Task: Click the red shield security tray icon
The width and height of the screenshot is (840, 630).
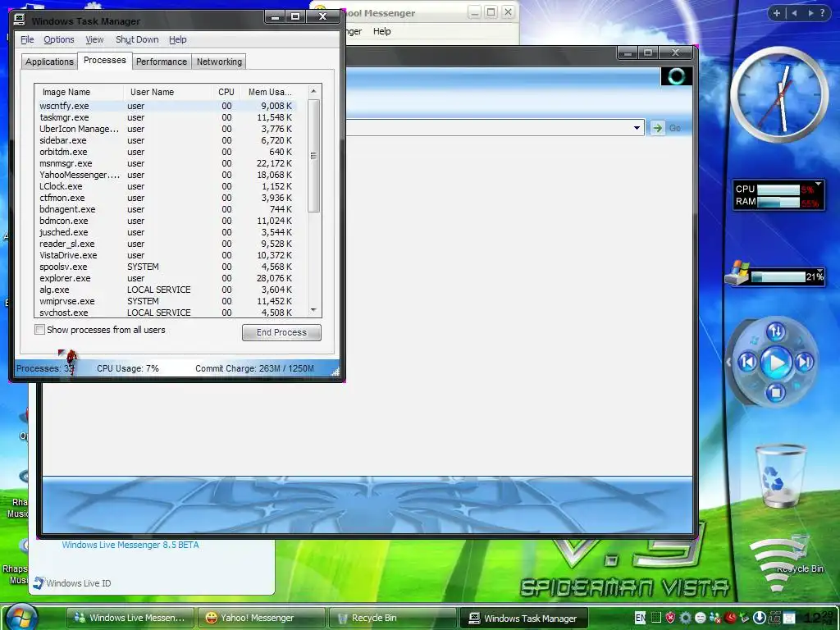Action: tap(670, 618)
